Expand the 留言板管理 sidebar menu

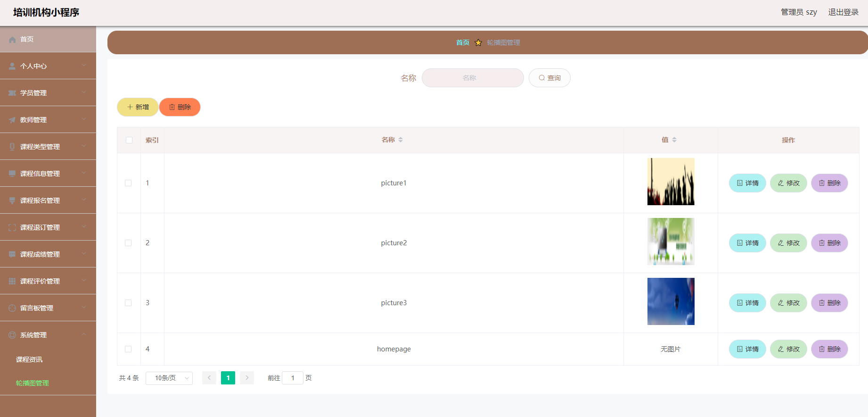(x=48, y=308)
